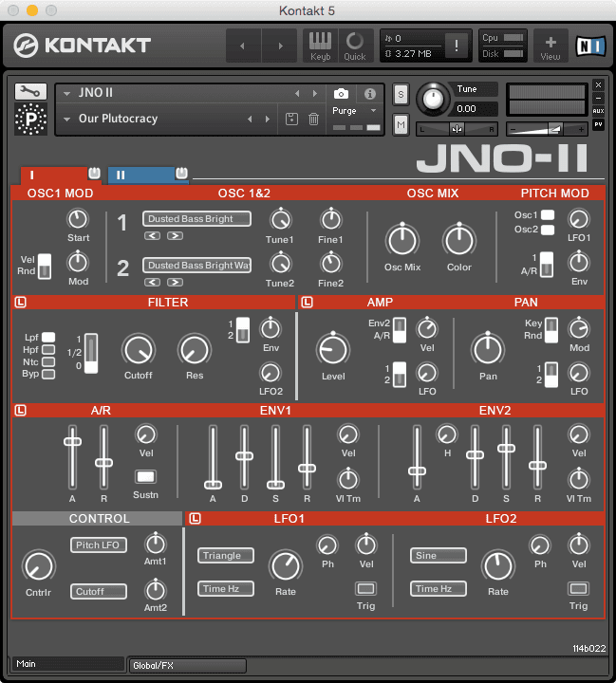The height and width of the screenshot is (683, 616).
Task: Open the LFO1 Triangle shape dropdown
Action: point(226,555)
